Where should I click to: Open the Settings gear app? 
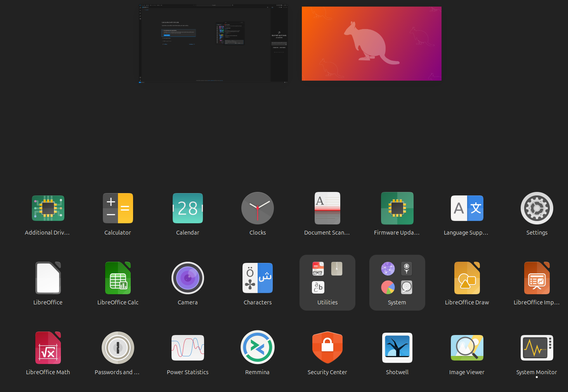(537, 209)
